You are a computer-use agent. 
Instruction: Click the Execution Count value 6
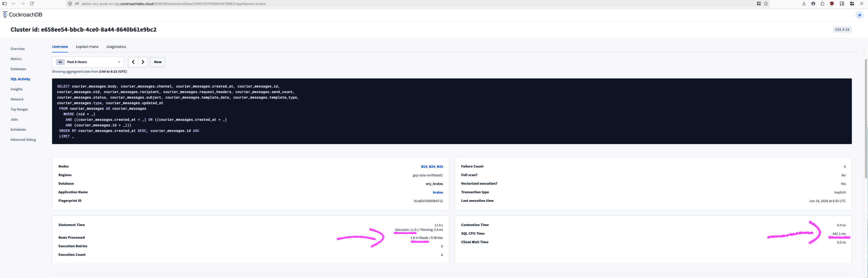point(442,255)
